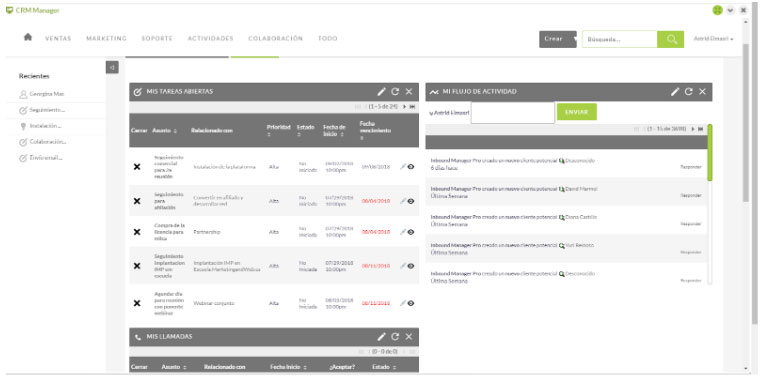Edit the Convertir en afiliado task pencil
Screen dimensions: 760x376
(403, 201)
